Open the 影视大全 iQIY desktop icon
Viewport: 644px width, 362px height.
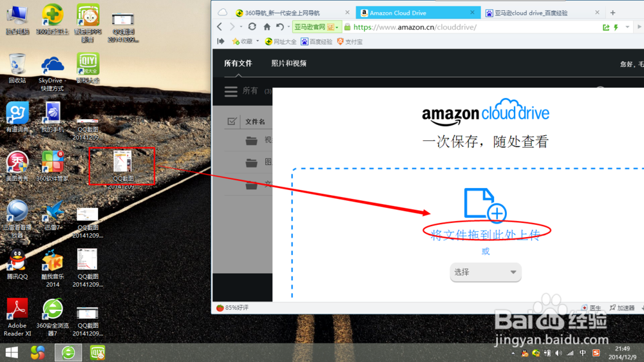click(88, 68)
